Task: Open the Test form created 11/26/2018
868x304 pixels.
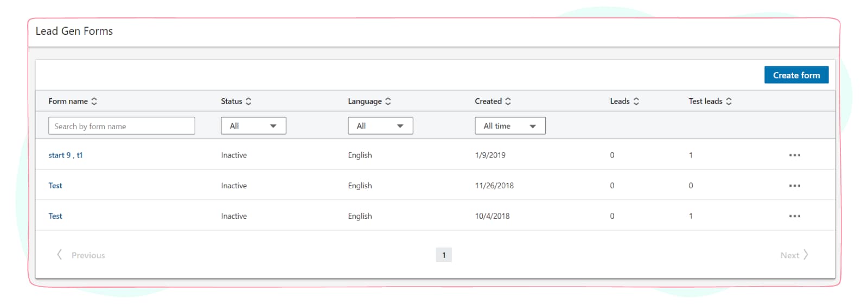Action: point(55,186)
